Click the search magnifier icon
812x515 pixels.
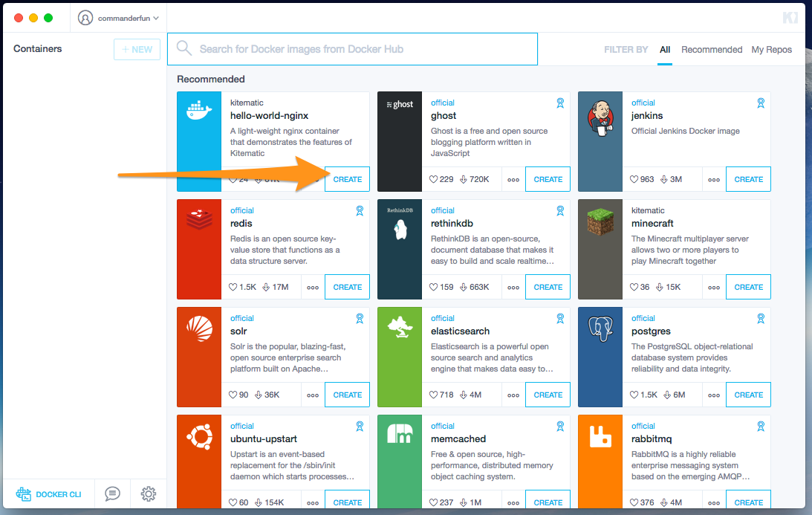coord(183,49)
